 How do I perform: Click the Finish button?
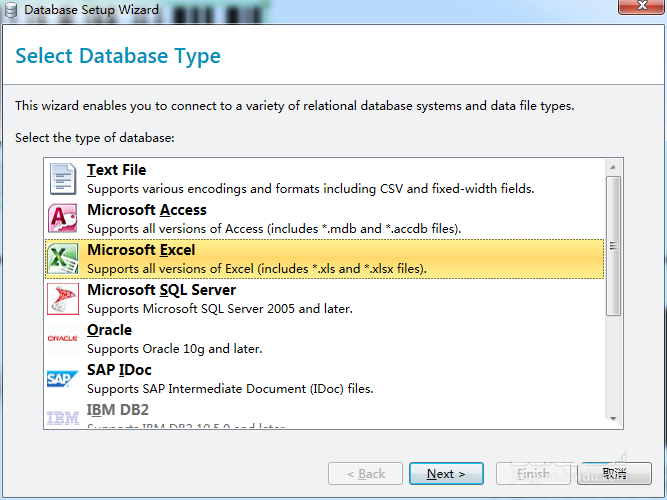coord(532,473)
